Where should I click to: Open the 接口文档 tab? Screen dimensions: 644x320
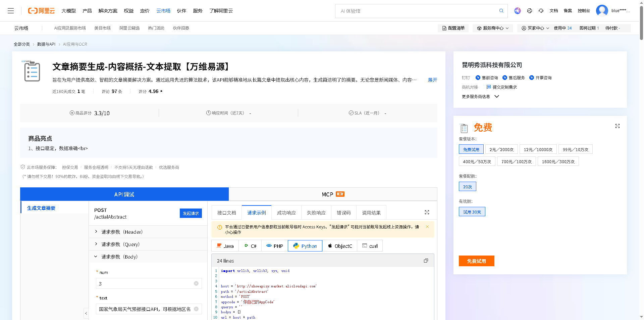pos(227,213)
